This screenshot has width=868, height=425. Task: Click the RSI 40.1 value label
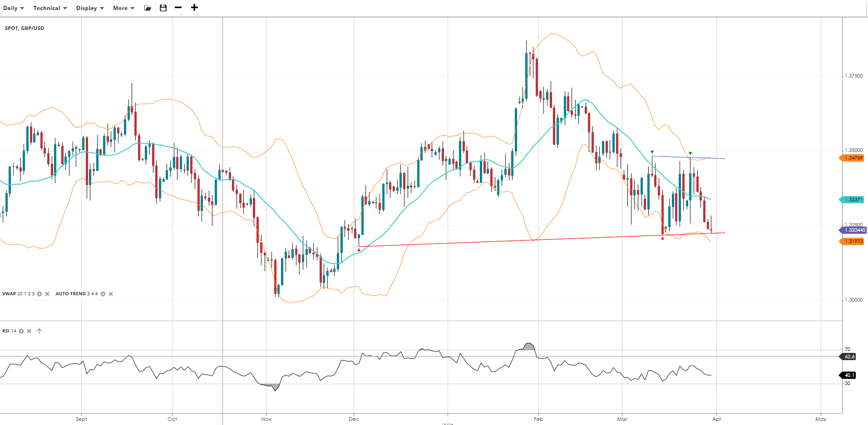click(848, 375)
